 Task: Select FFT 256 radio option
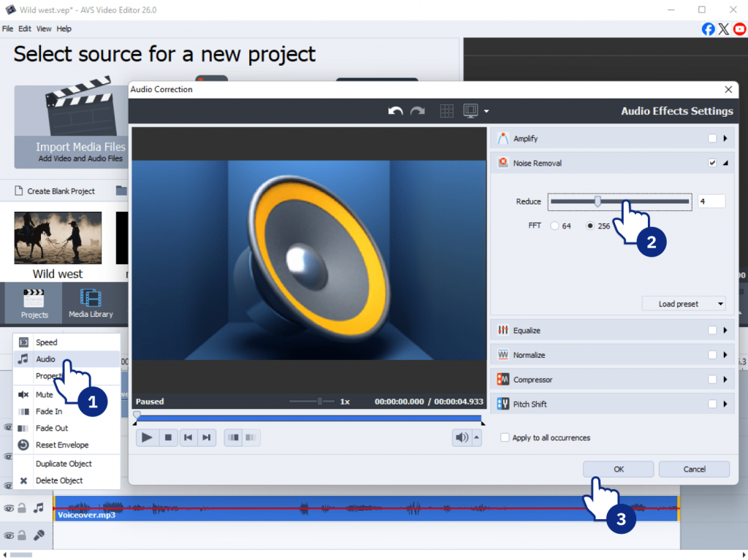[590, 226]
